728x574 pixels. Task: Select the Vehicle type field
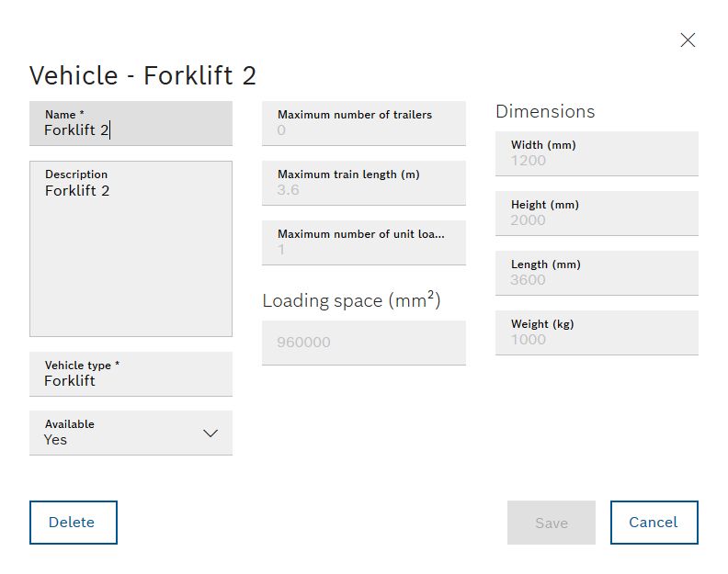click(x=131, y=374)
